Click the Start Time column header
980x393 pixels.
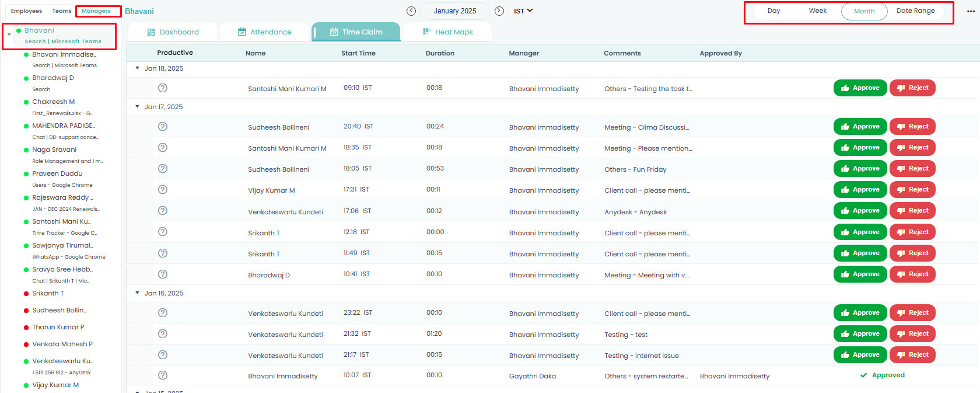coord(358,53)
